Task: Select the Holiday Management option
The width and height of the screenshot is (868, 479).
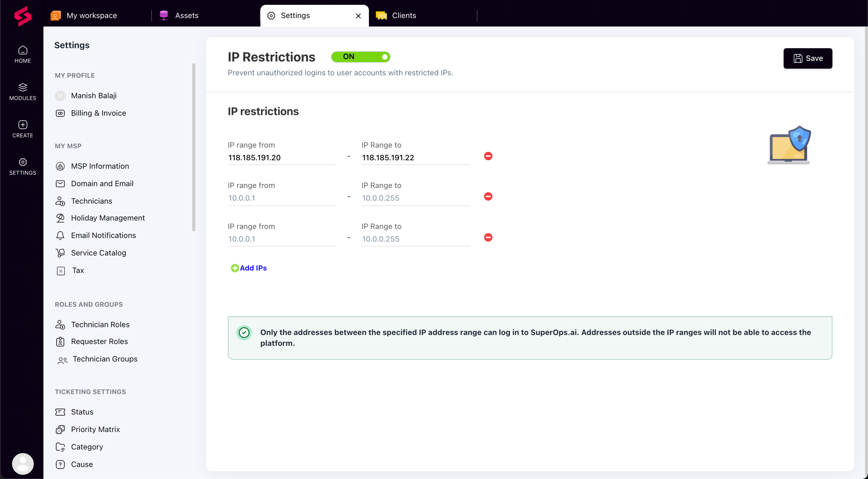Action: [x=108, y=218]
